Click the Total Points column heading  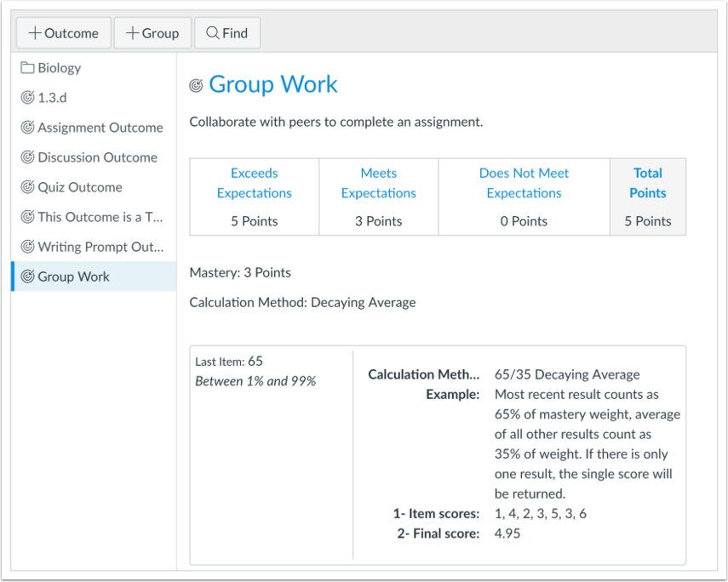point(648,183)
